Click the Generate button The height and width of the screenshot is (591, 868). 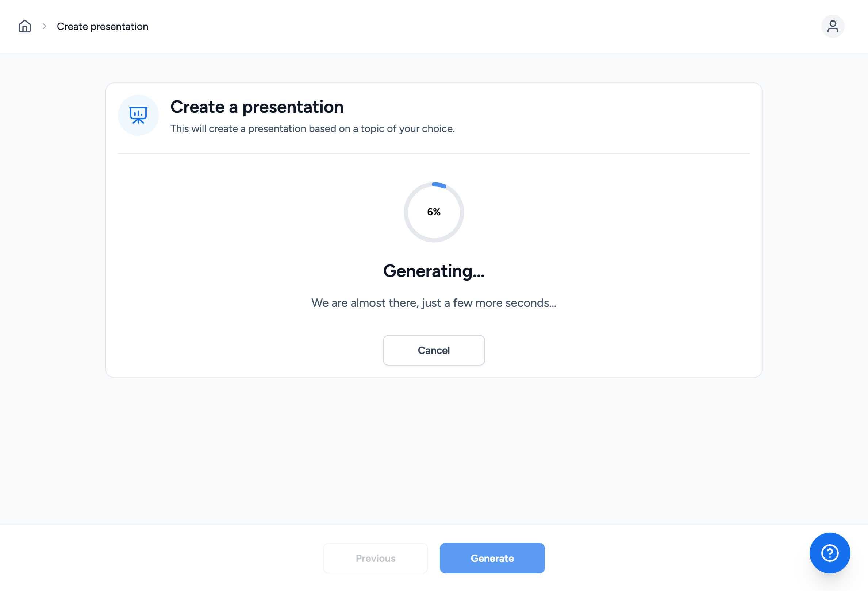[492, 558]
